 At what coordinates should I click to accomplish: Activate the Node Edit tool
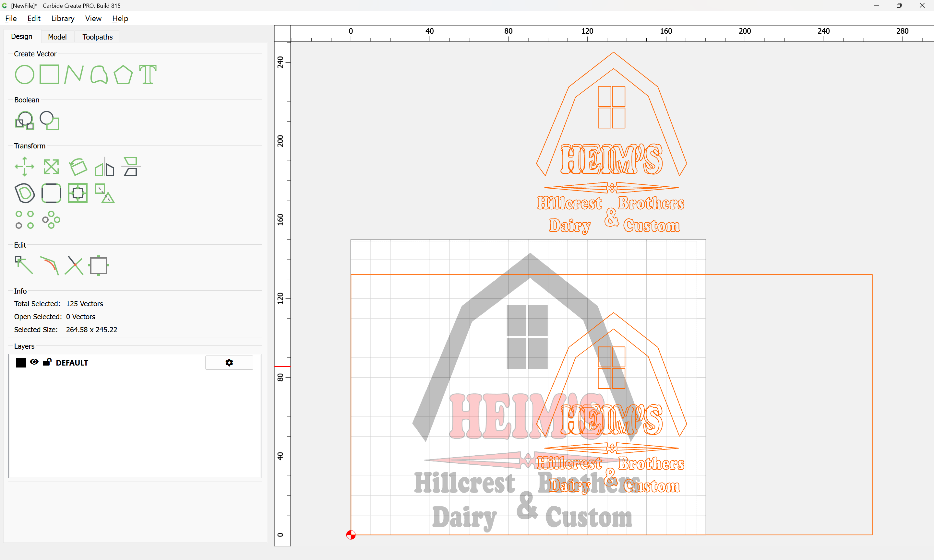(x=24, y=265)
